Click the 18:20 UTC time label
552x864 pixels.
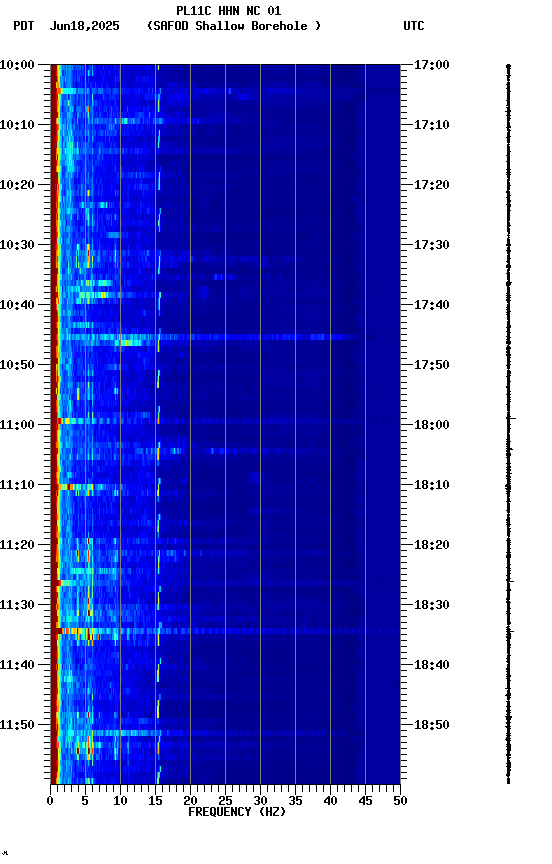(x=432, y=545)
